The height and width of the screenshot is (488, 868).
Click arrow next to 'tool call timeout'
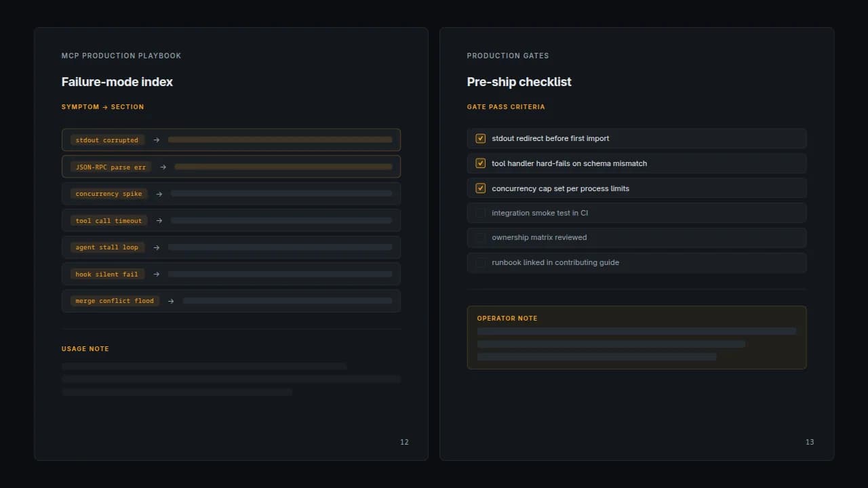point(159,221)
